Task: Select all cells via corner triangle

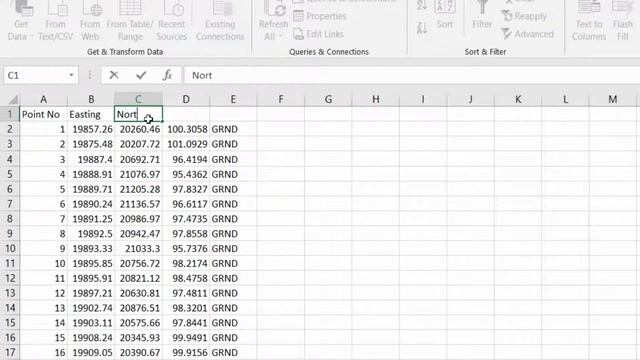Action: point(13,99)
